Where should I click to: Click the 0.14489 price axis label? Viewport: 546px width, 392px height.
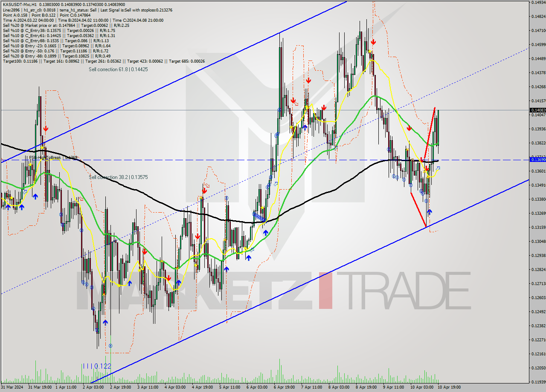tap(538, 58)
